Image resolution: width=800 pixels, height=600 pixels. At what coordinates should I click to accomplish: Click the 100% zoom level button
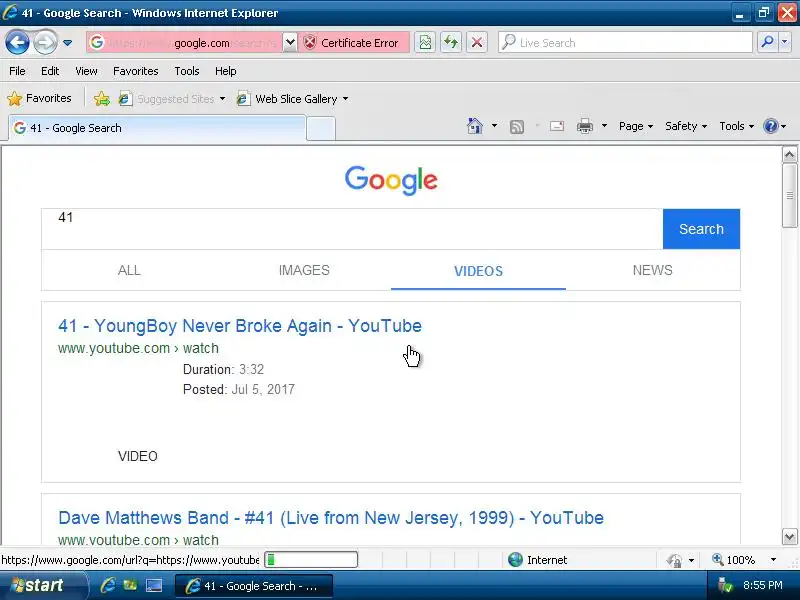point(734,560)
